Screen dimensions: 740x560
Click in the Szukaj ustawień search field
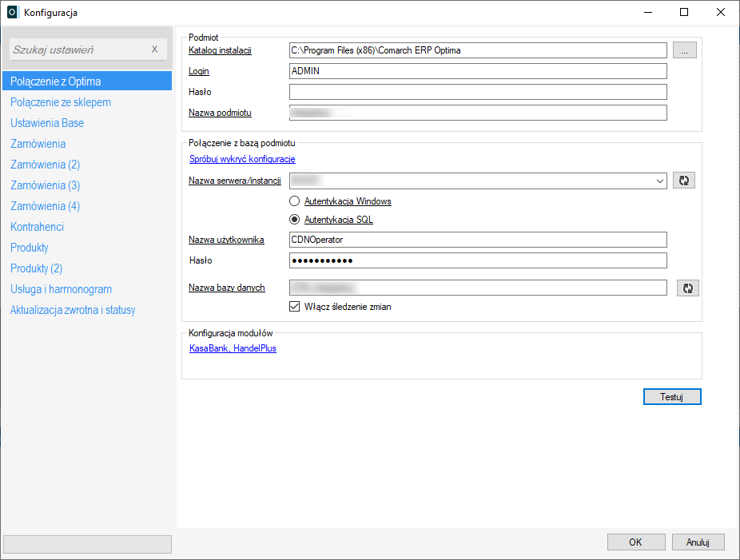pos(78,50)
